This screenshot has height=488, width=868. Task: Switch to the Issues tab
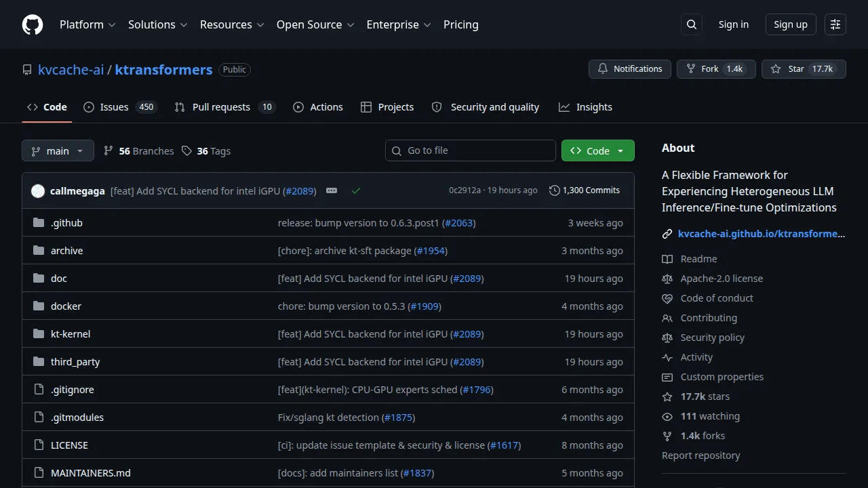[120, 107]
